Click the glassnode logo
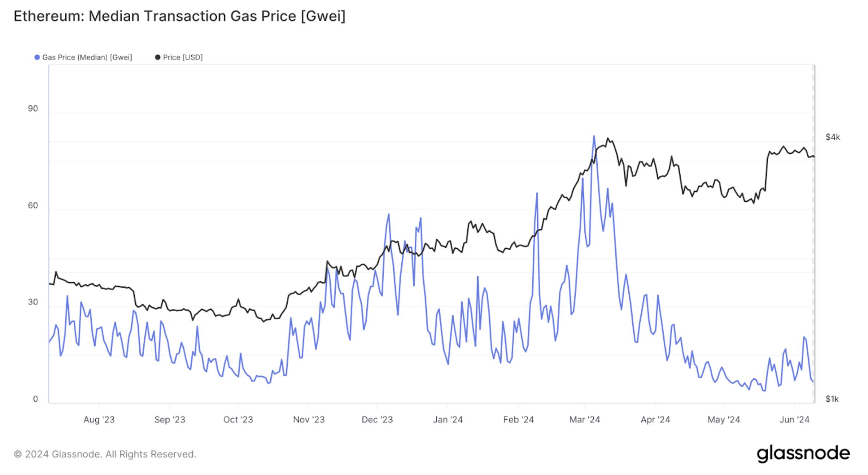Viewport: 868px width, 475px height. point(803,454)
